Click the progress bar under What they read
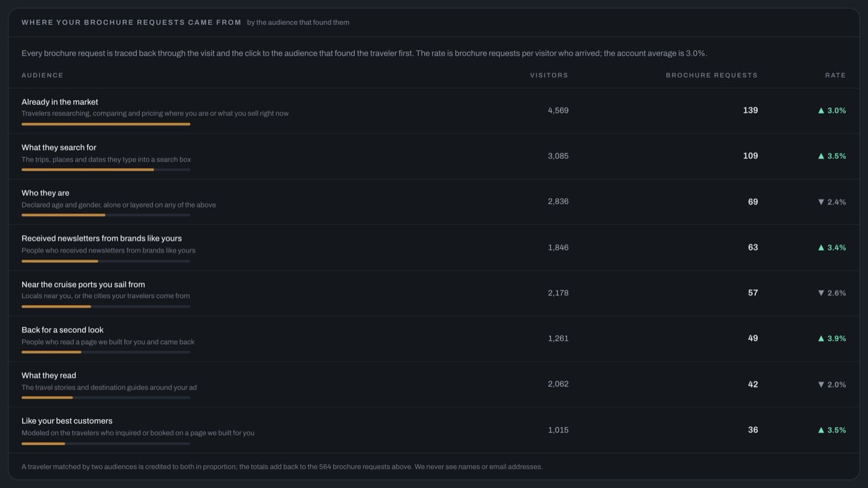The height and width of the screenshot is (488, 868). click(x=106, y=398)
